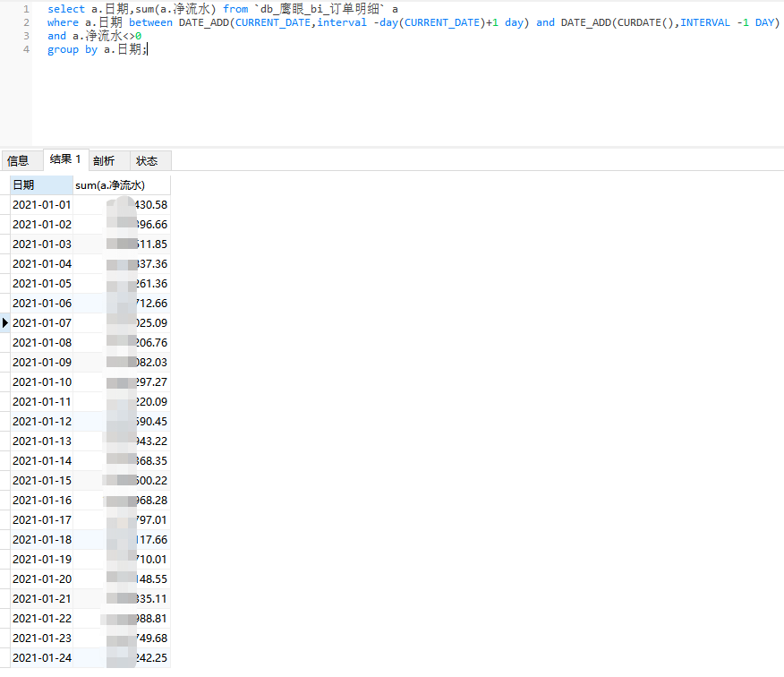The width and height of the screenshot is (784, 677).
Task: Click the sum value ending 06.76
Action: tap(122, 343)
